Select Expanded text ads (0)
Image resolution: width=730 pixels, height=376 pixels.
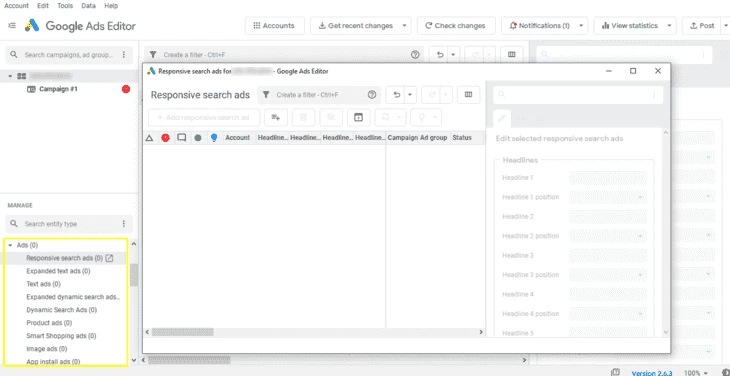point(58,271)
